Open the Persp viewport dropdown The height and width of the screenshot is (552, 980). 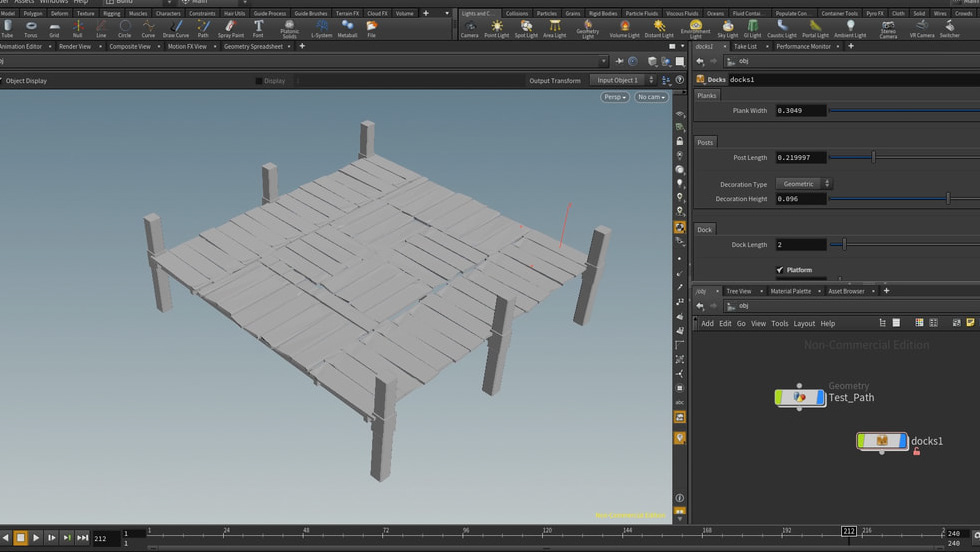click(614, 97)
